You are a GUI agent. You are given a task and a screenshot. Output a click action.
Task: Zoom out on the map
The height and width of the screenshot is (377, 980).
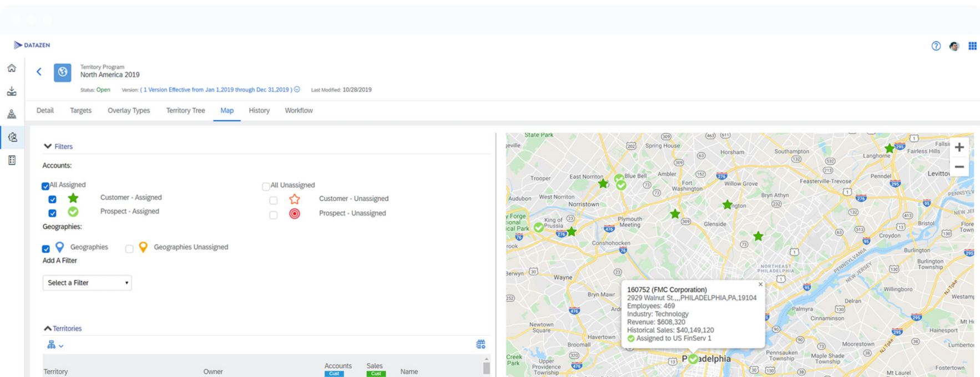tap(959, 167)
